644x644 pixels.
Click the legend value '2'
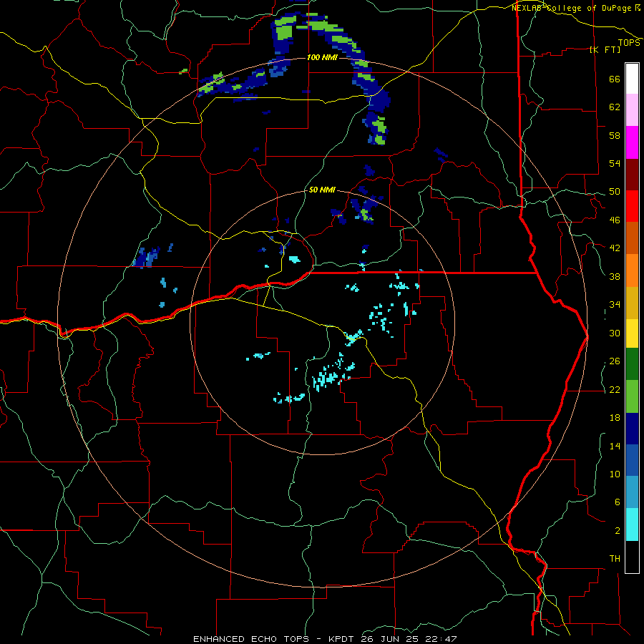618,531
